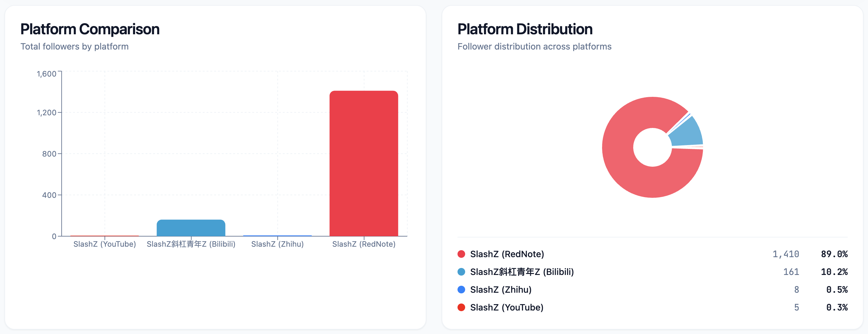Click the SlashZ (Zhihu) axis label

(278, 244)
